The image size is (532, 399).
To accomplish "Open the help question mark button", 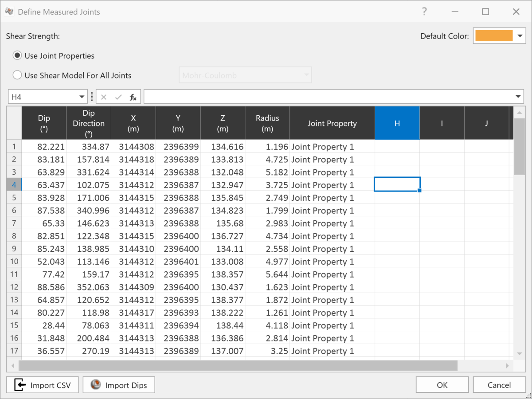I will [x=425, y=12].
